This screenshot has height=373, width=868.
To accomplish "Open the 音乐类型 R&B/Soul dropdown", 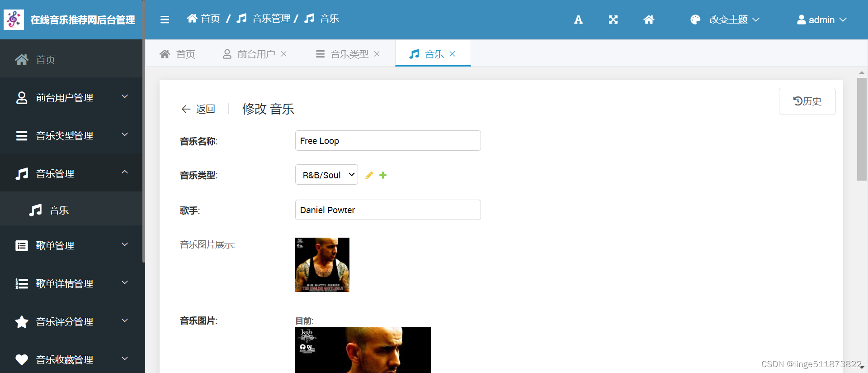I will tap(326, 175).
